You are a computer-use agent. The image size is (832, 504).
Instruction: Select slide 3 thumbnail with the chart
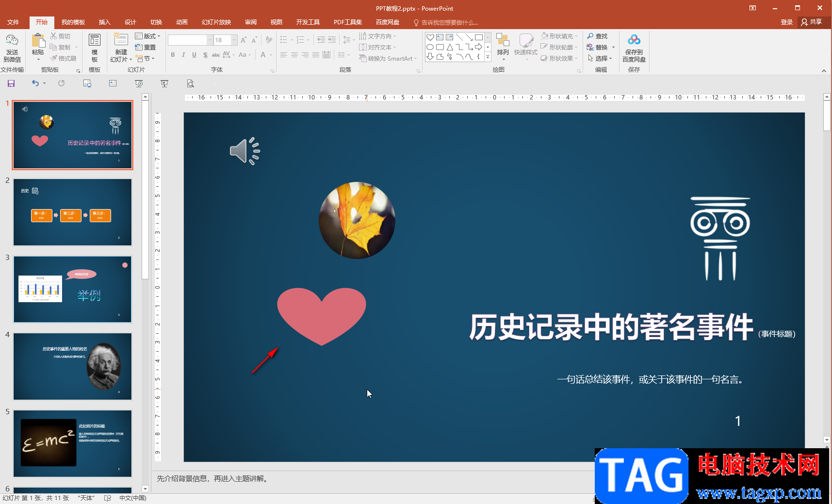(73, 289)
